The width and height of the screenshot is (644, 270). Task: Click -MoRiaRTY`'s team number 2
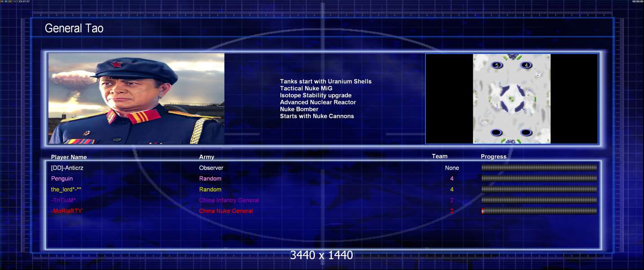tap(452, 211)
